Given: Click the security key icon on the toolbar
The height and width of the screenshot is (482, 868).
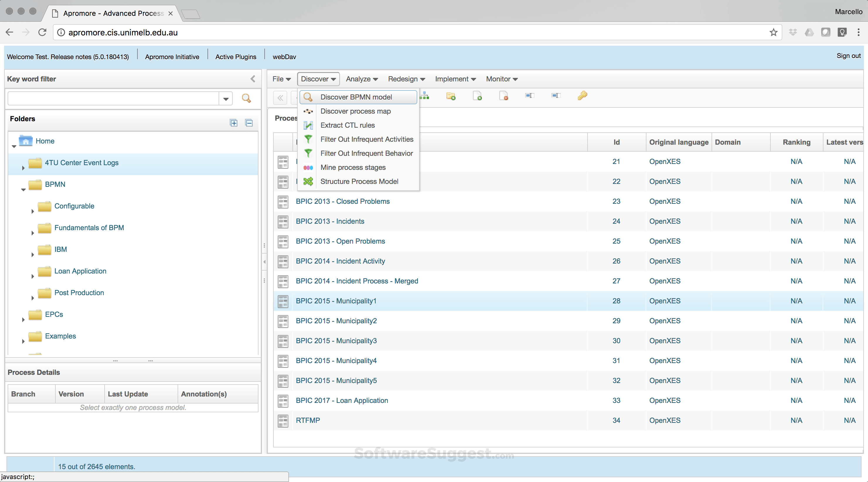Looking at the screenshot, I should point(583,96).
